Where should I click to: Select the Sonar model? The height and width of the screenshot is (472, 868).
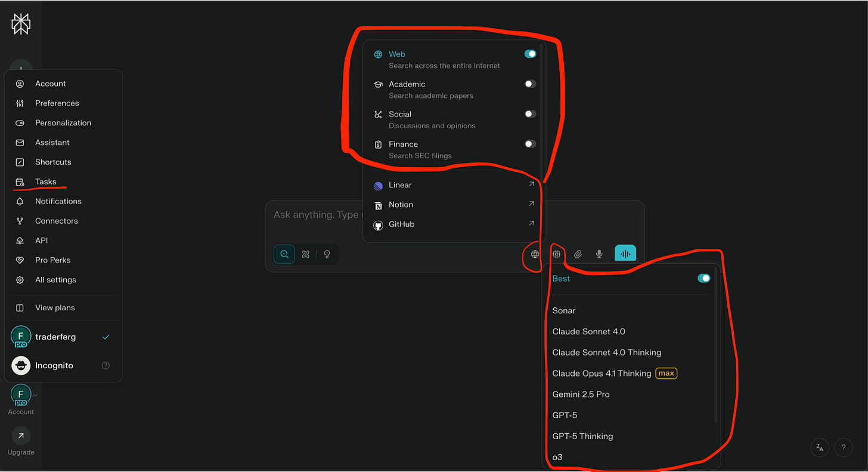pos(631,311)
